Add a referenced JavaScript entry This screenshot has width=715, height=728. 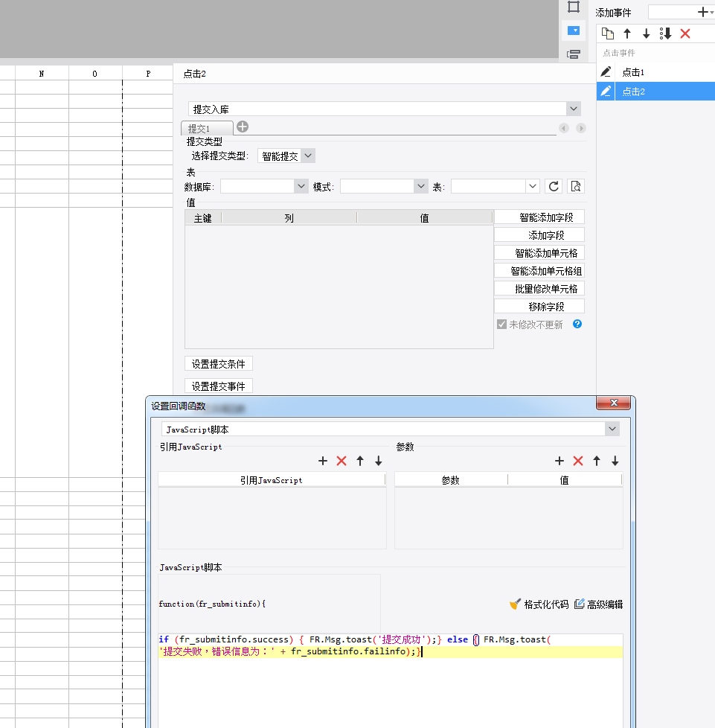[x=323, y=461]
